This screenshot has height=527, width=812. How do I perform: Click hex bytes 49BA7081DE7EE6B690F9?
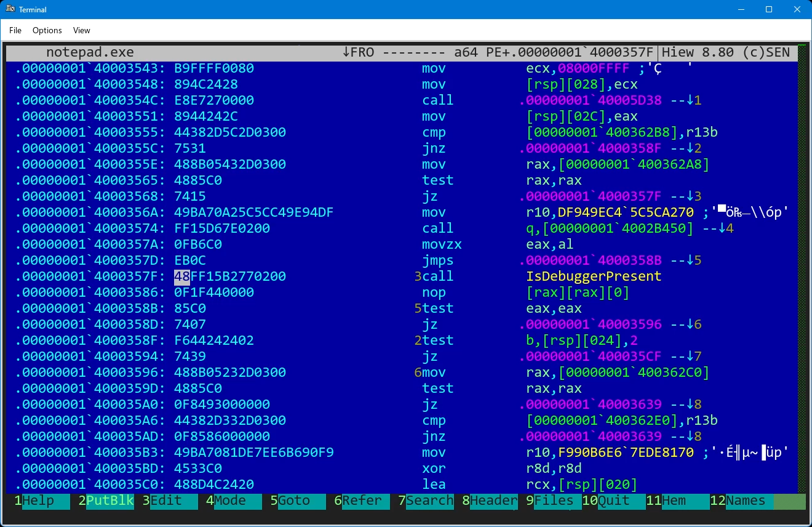point(254,453)
